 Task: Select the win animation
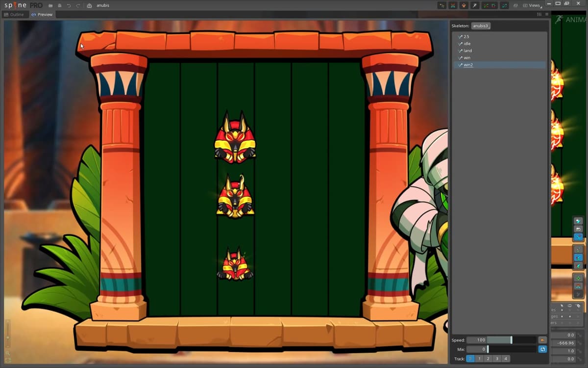pos(499,58)
